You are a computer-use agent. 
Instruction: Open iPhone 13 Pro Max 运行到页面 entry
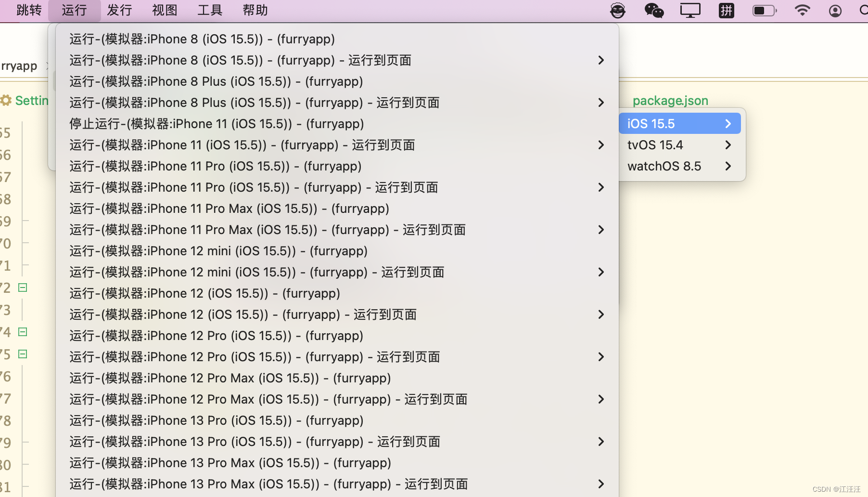(337, 484)
